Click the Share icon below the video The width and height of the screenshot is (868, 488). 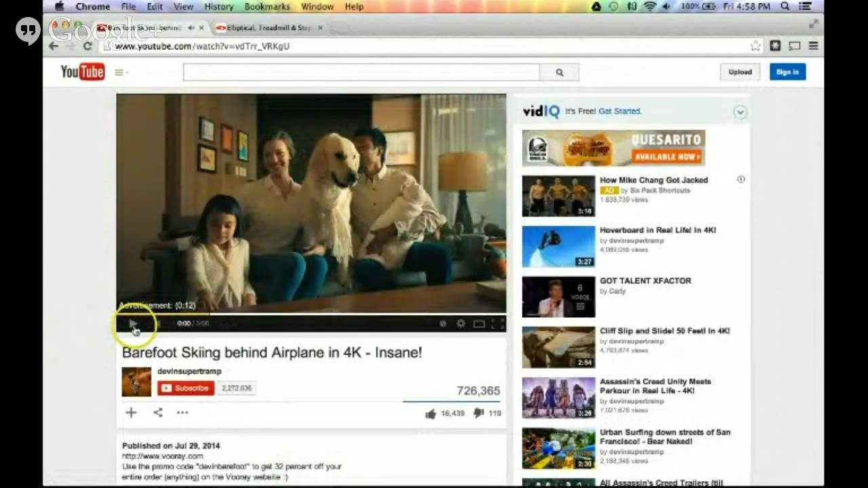(x=158, y=412)
